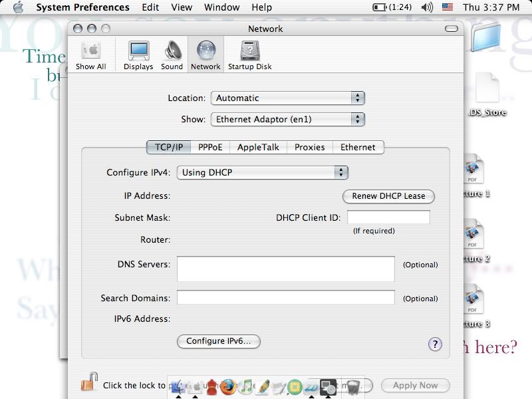Screen dimensions: 532x399
Task: Select the blue folder on the desktop
Action: tap(485, 37)
